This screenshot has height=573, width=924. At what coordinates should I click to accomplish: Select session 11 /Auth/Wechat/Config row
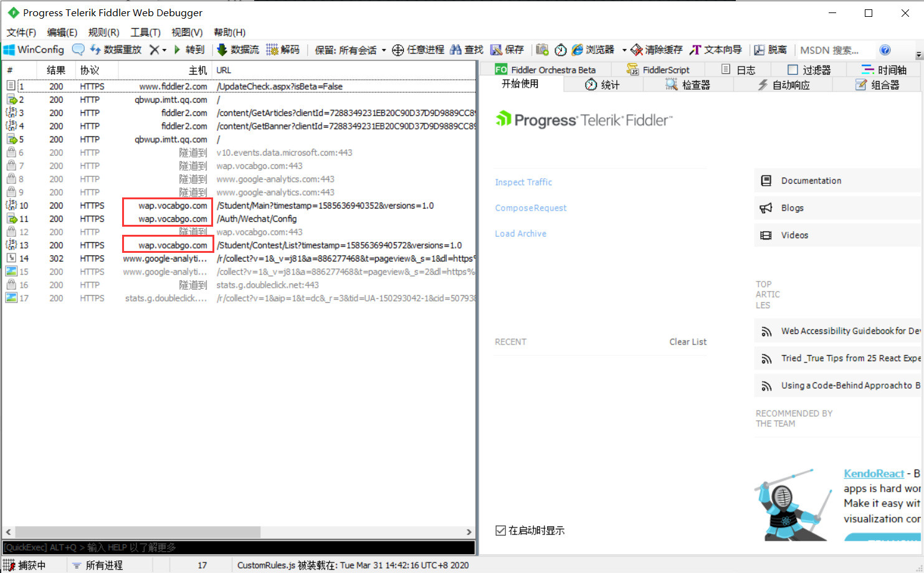coord(239,219)
